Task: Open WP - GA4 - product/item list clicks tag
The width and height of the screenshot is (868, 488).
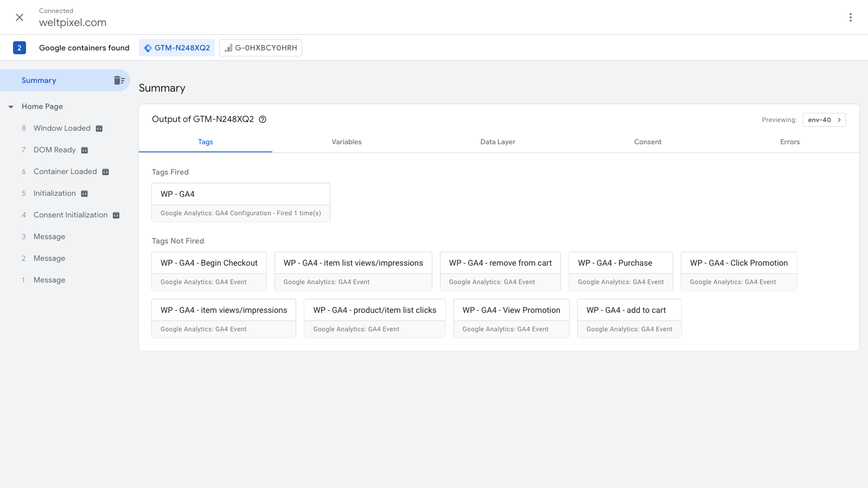Action: click(x=374, y=318)
